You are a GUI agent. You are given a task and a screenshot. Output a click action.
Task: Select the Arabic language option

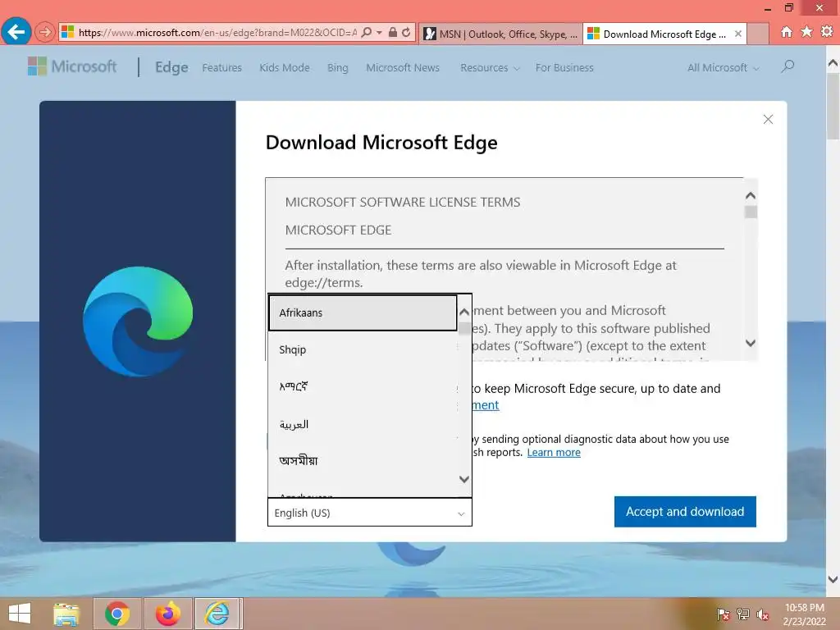coord(363,424)
